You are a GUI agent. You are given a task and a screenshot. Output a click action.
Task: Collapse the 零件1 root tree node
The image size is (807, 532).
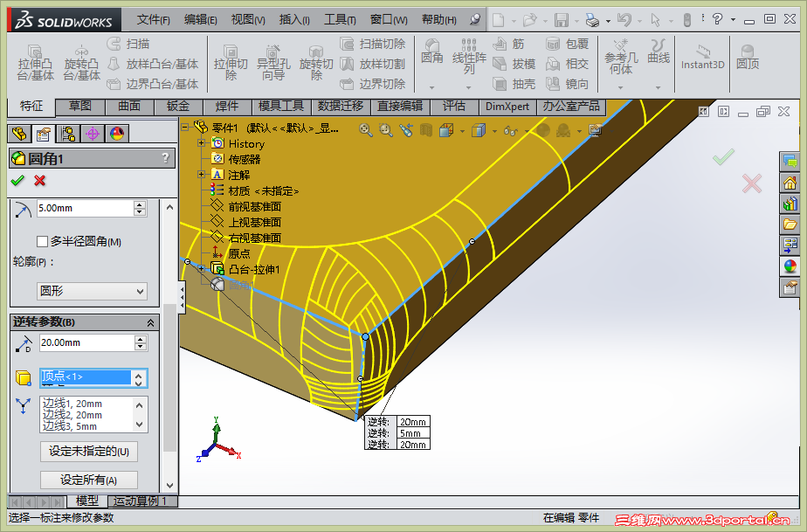184,128
